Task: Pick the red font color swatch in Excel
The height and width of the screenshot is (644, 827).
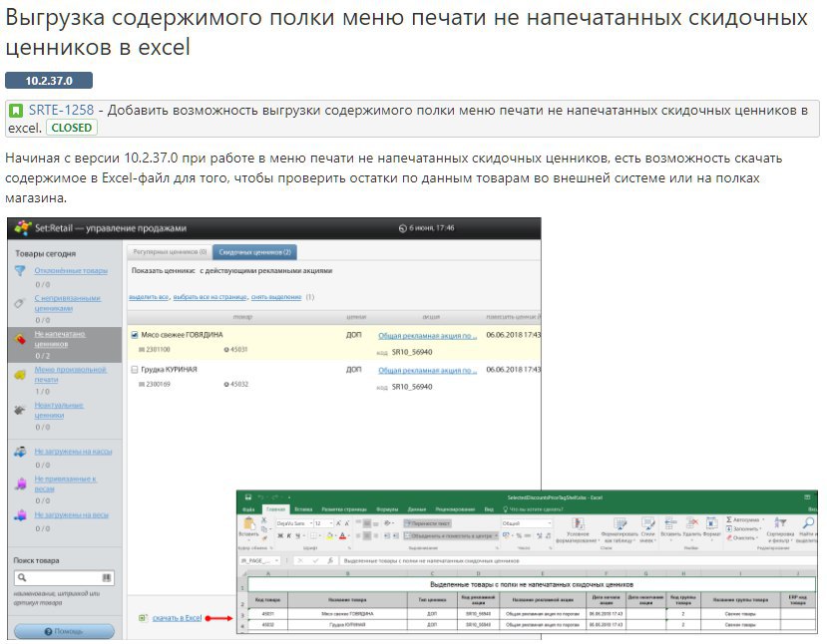Action: point(342,536)
